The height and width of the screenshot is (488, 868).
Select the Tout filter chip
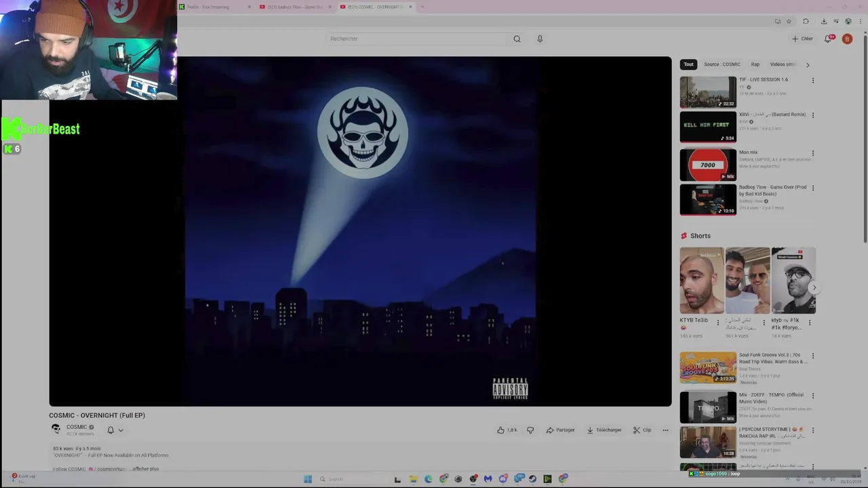click(688, 64)
